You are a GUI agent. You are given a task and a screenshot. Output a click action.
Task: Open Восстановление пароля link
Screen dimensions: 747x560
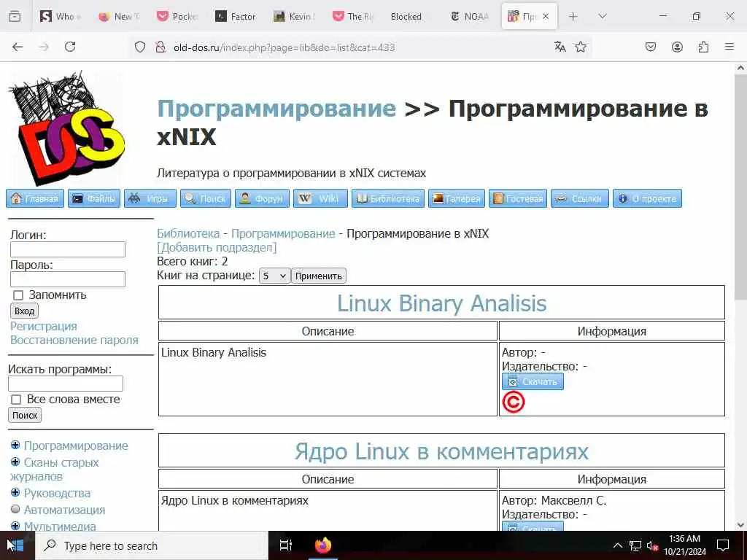coord(74,340)
